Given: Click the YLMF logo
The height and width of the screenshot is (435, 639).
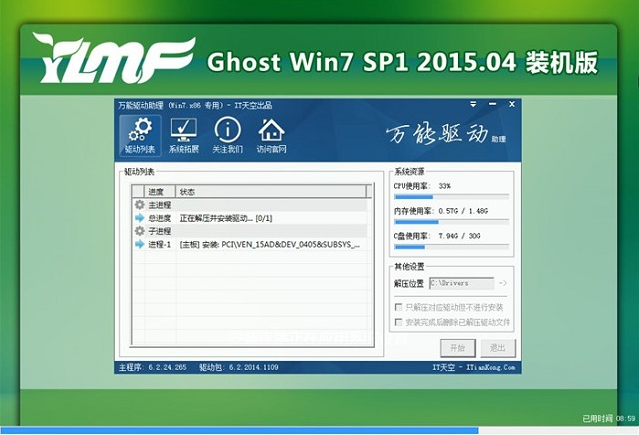Looking at the screenshot, I should point(114,58).
